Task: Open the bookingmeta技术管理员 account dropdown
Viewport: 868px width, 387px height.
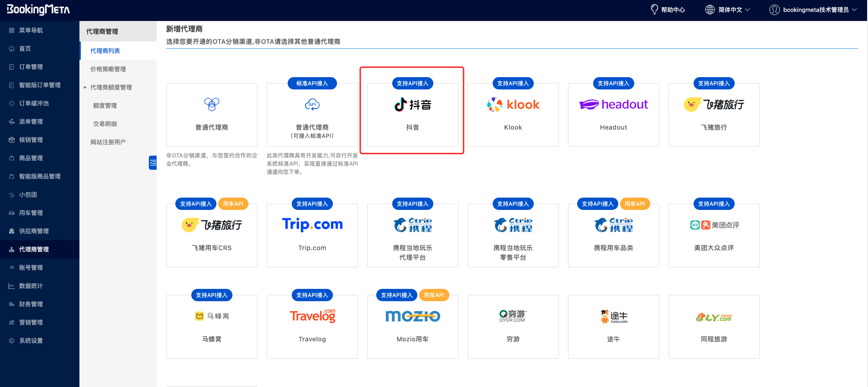Action: tap(813, 10)
